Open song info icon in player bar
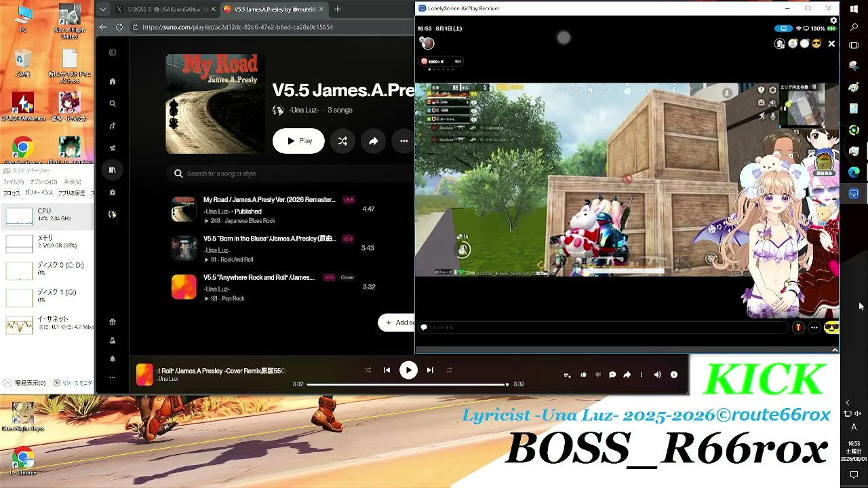868x488 pixels. [x=674, y=375]
